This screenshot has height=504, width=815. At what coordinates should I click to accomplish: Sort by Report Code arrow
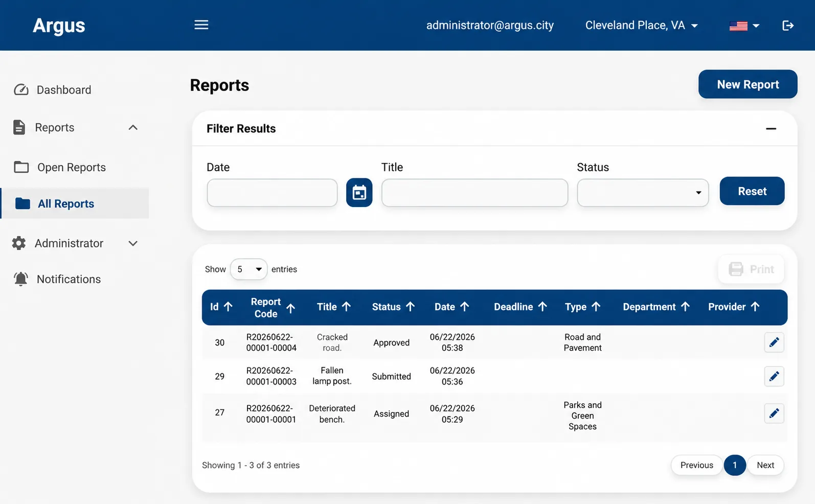[291, 308]
